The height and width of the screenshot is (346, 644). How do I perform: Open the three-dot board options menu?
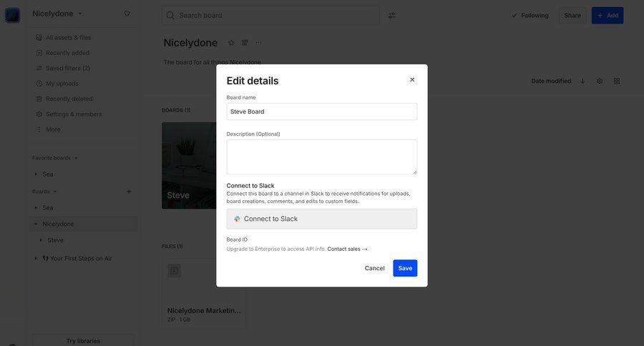(x=258, y=43)
